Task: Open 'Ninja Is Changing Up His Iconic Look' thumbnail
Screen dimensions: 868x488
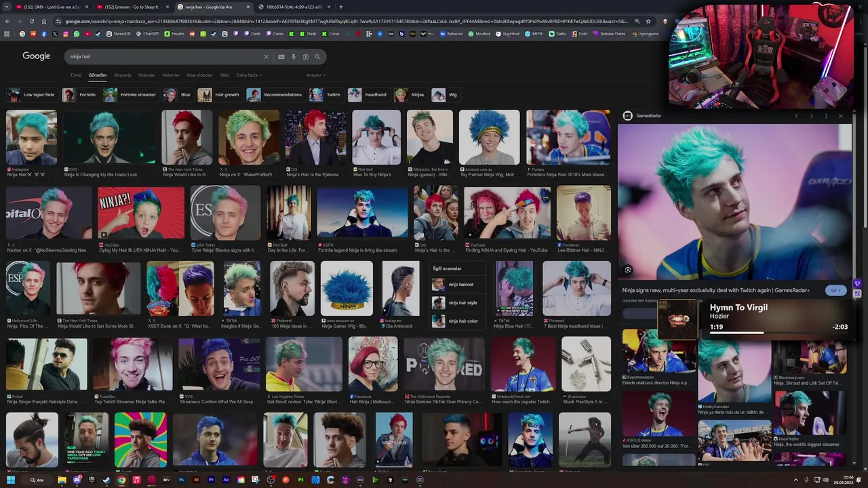Action: pos(109,138)
